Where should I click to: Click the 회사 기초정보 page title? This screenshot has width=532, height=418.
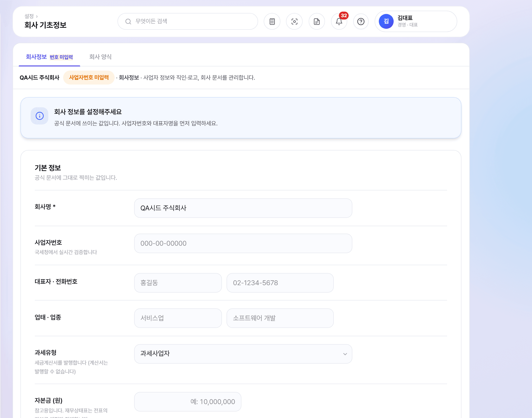tap(45, 25)
